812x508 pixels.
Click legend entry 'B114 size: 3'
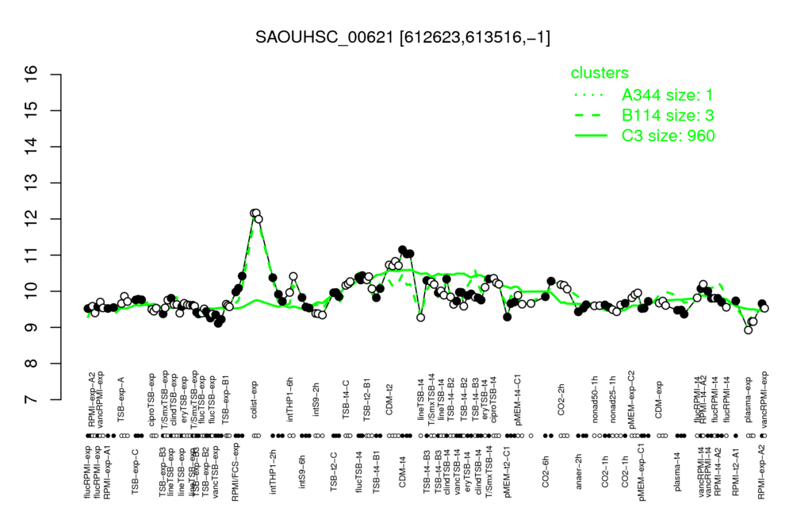pyautogui.click(x=668, y=115)
